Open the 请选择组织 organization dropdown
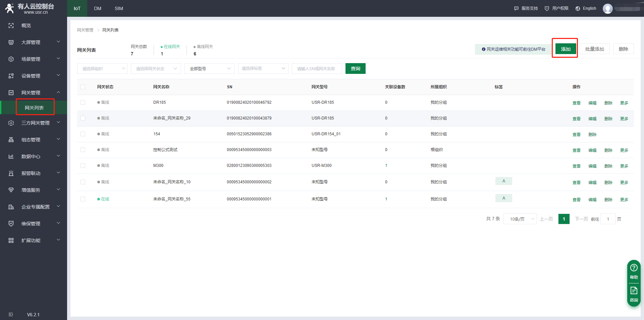 click(102, 68)
